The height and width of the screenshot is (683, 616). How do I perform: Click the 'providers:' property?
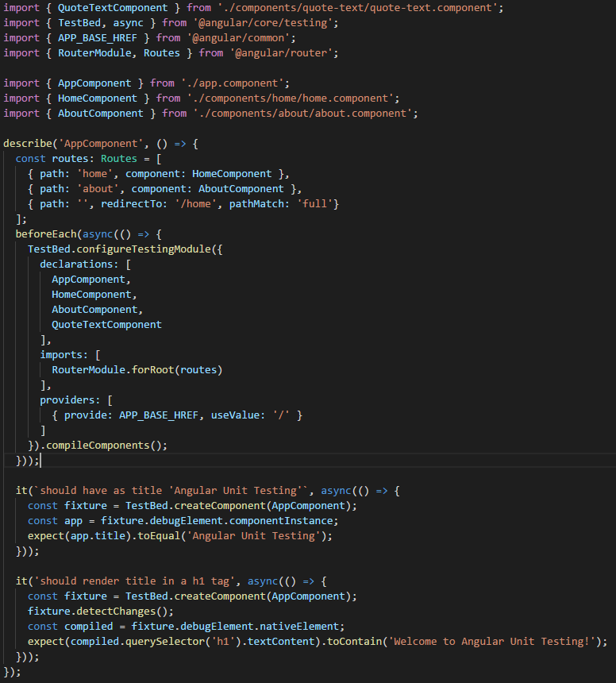(70, 400)
